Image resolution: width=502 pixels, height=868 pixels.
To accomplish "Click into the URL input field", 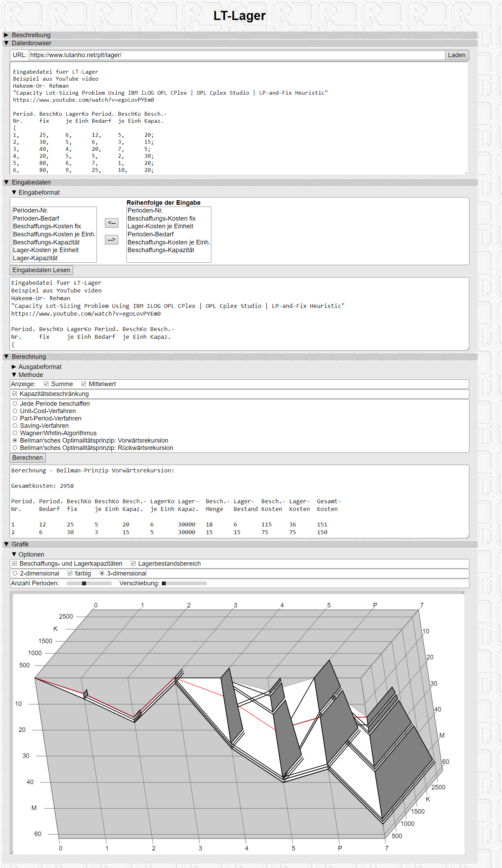I will pyautogui.click(x=237, y=55).
